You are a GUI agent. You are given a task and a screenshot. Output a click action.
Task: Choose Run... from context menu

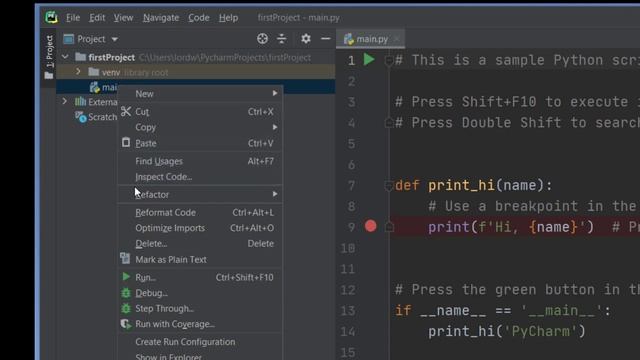pos(200,278)
